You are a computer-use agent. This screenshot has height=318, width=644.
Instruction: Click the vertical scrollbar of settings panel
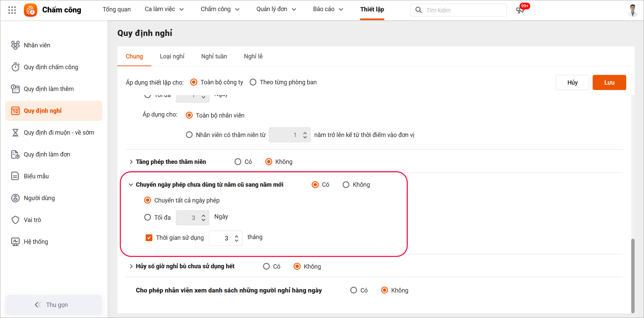pos(633,276)
